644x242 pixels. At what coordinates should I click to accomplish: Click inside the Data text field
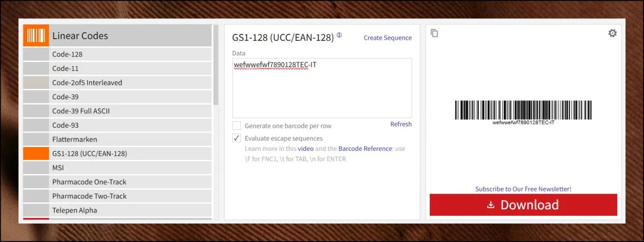[x=322, y=91]
